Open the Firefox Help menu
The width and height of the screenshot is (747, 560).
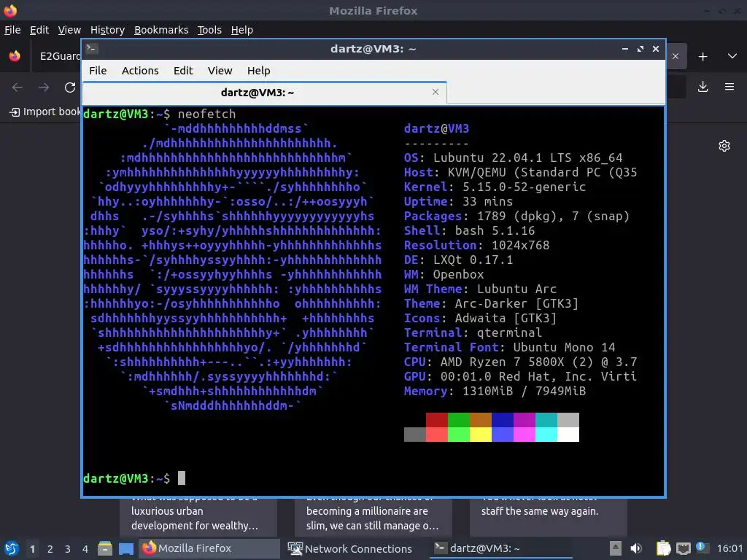coord(242,30)
